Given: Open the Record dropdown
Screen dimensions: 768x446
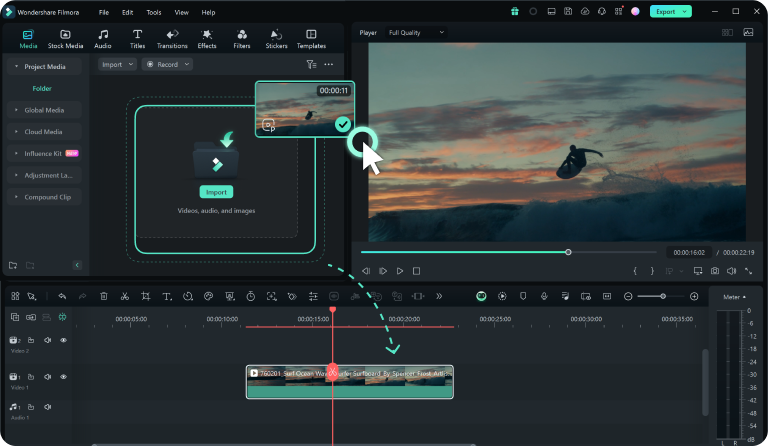Looking at the screenshot, I should click(167, 64).
